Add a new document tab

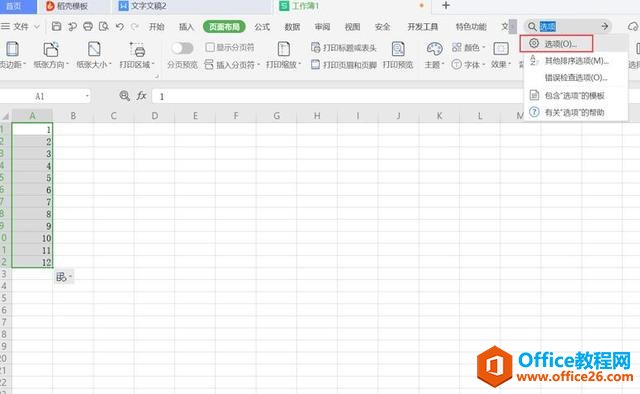tap(446, 5)
